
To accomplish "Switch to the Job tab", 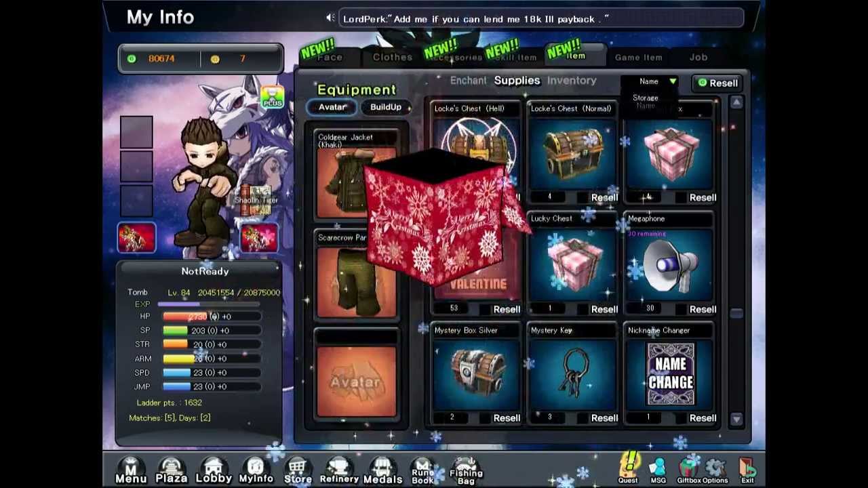I will tap(698, 58).
